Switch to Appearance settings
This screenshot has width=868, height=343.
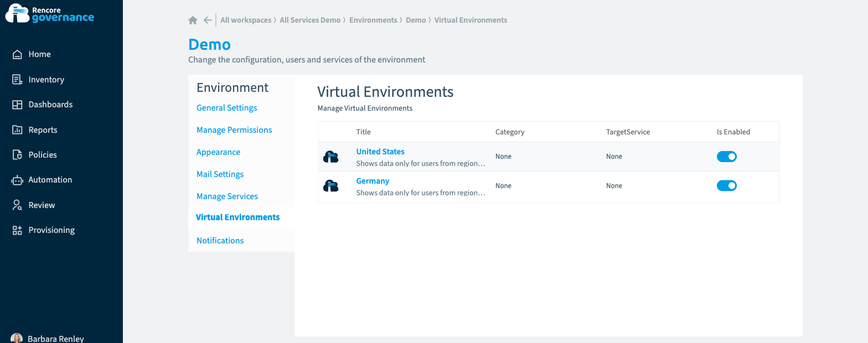coord(218,152)
